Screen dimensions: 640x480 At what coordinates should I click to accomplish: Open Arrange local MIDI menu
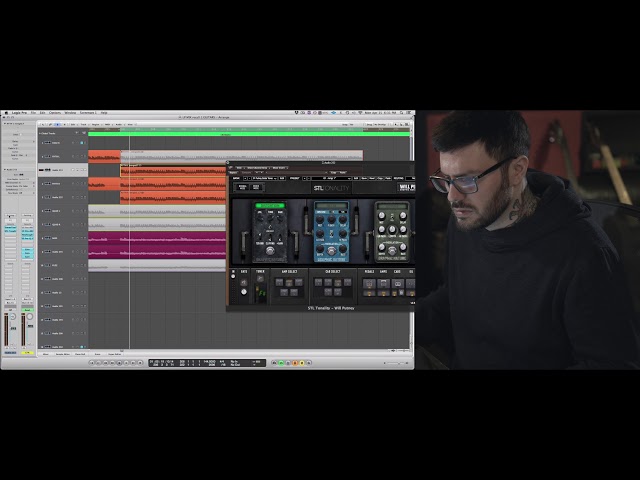pyautogui.click(x=107, y=124)
